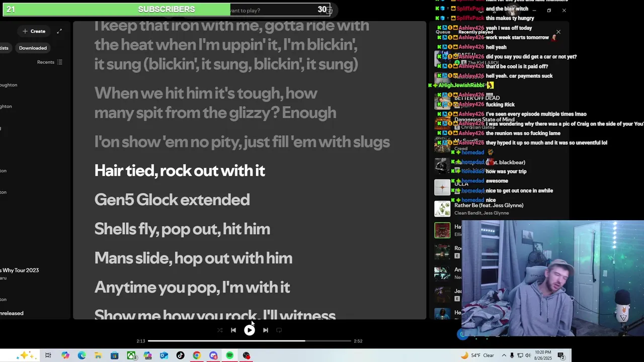644x362 pixels.
Task: Open the Clean Bandit, Jess Glynne artist link
Action: [x=481, y=213]
